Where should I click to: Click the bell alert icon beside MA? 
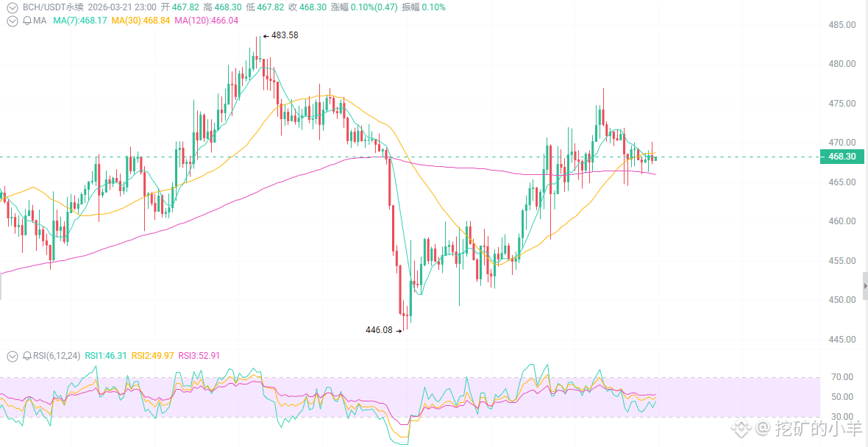pos(27,21)
